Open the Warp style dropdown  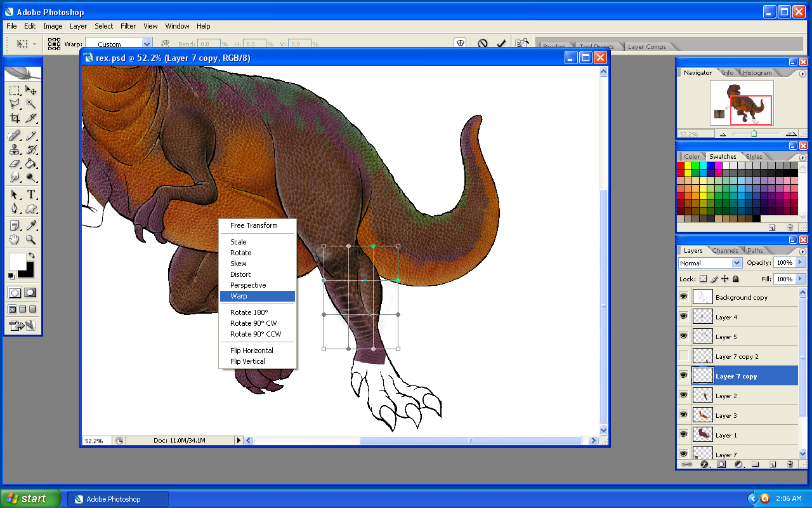[x=147, y=44]
